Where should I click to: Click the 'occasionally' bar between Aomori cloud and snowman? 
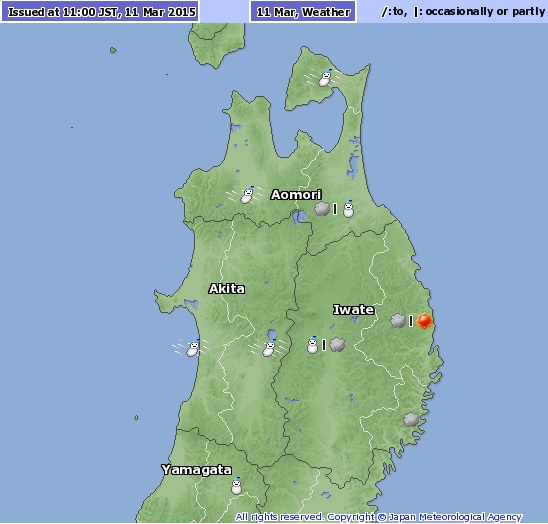(335, 209)
